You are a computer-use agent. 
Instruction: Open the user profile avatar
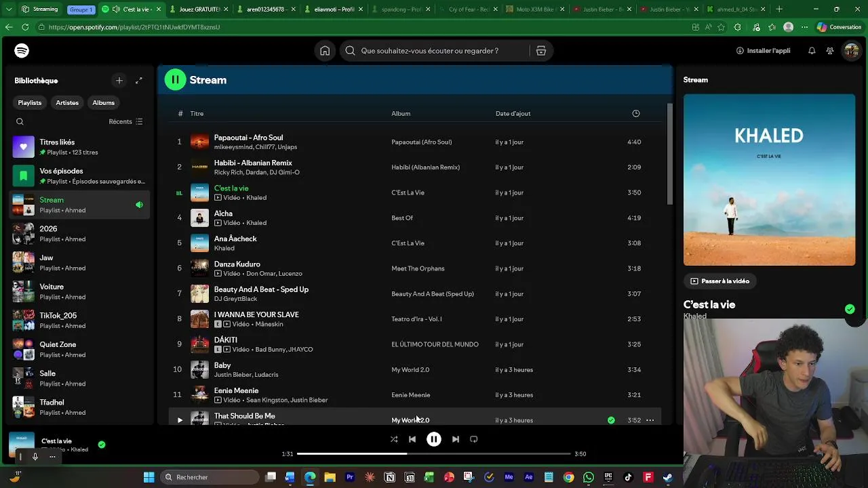[851, 51]
